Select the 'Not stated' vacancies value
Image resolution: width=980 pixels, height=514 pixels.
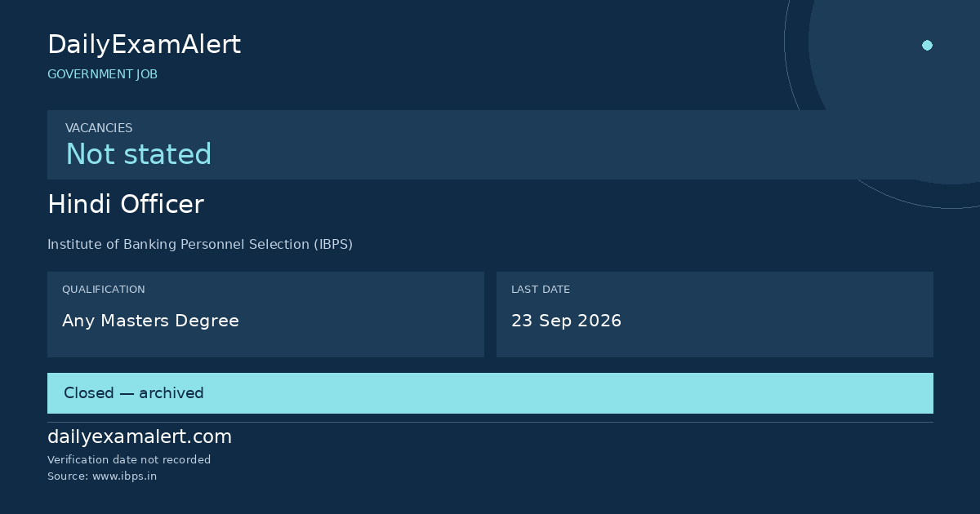[139, 154]
